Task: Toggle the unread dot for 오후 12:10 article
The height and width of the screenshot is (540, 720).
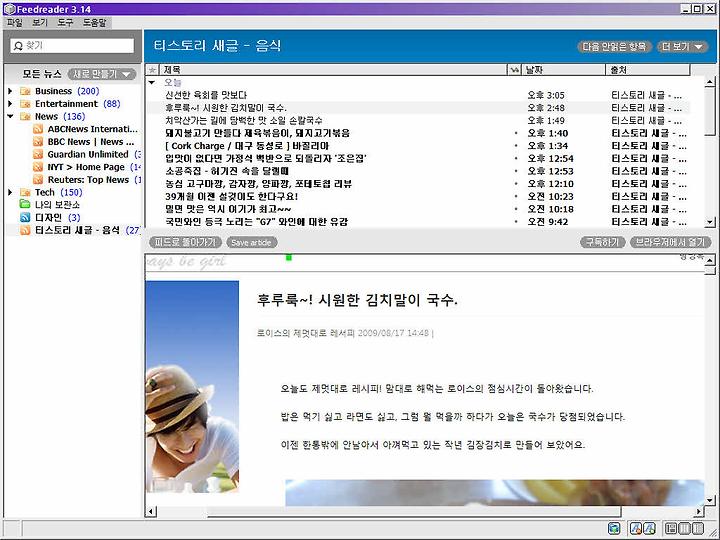Action: [x=516, y=184]
